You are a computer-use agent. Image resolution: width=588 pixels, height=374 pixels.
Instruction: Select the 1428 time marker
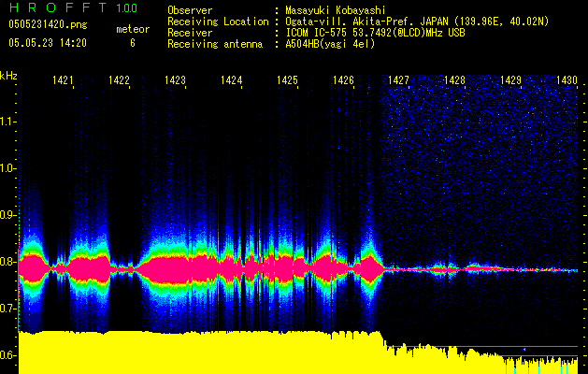click(x=455, y=80)
